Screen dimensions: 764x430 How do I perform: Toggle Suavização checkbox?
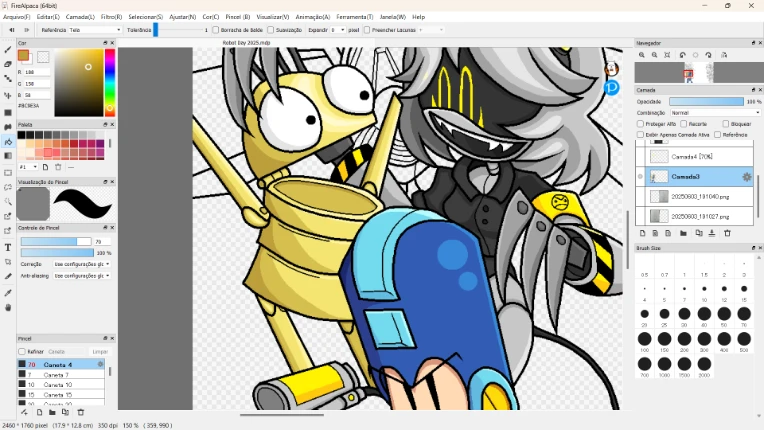(x=270, y=30)
